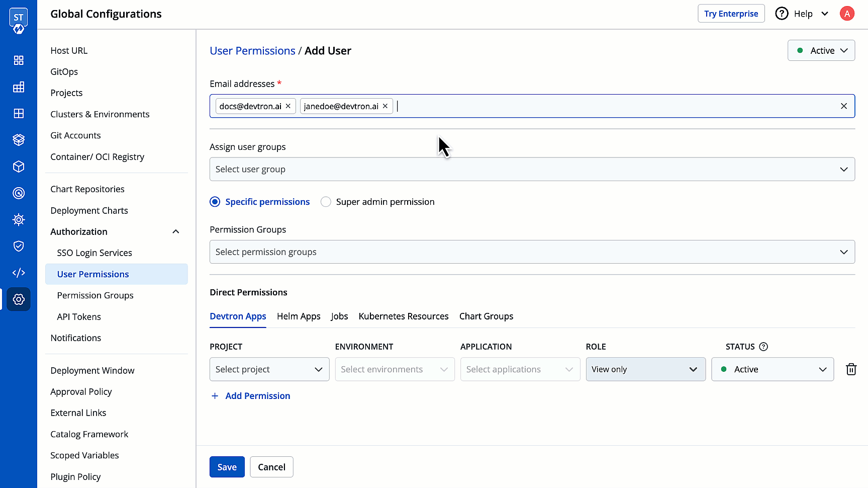This screenshot has height=488, width=868.
Task: Open the top-right Active status dropdown
Action: click(821, 50)
